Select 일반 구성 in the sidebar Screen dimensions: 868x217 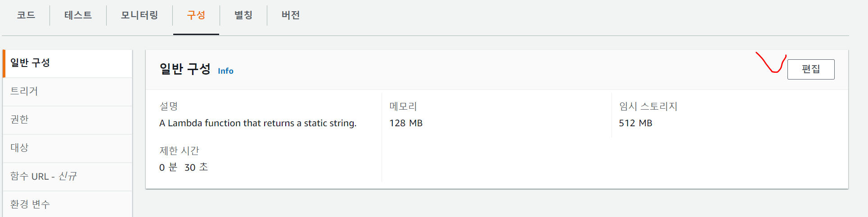(x=30, y=63)
